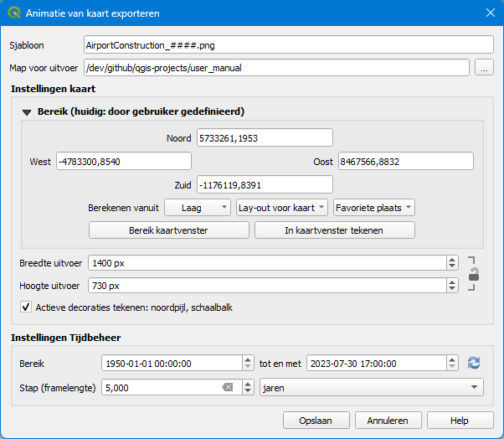504x439 pixels.
Task: Click the refresh temporal range icon
Action: pyautogui.click(x=475, y=363)
